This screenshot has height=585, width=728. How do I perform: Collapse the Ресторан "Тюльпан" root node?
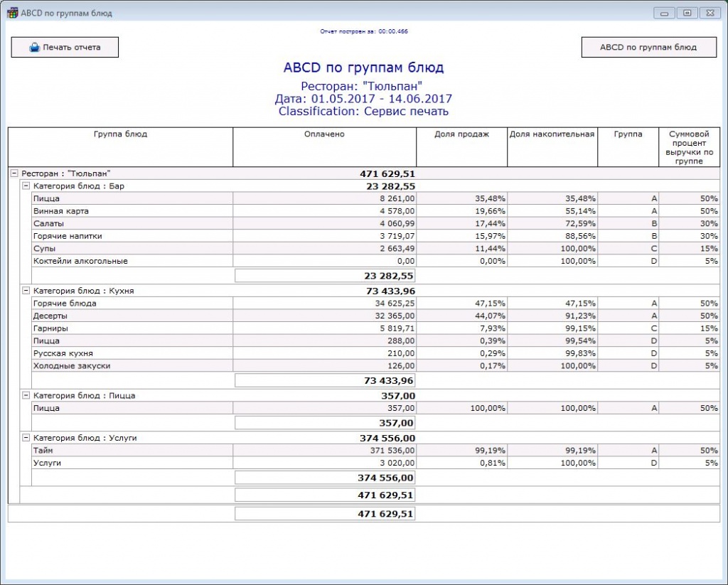(14, 173)
